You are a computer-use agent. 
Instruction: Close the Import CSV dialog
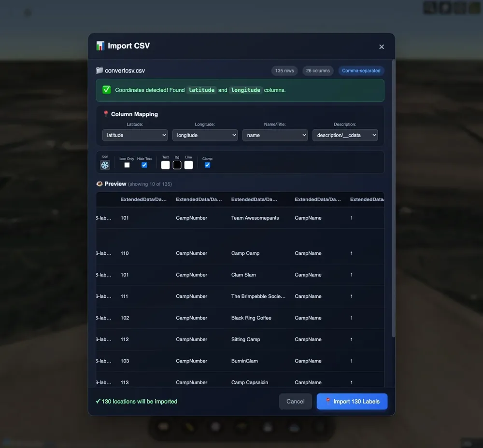coord(382,47)
